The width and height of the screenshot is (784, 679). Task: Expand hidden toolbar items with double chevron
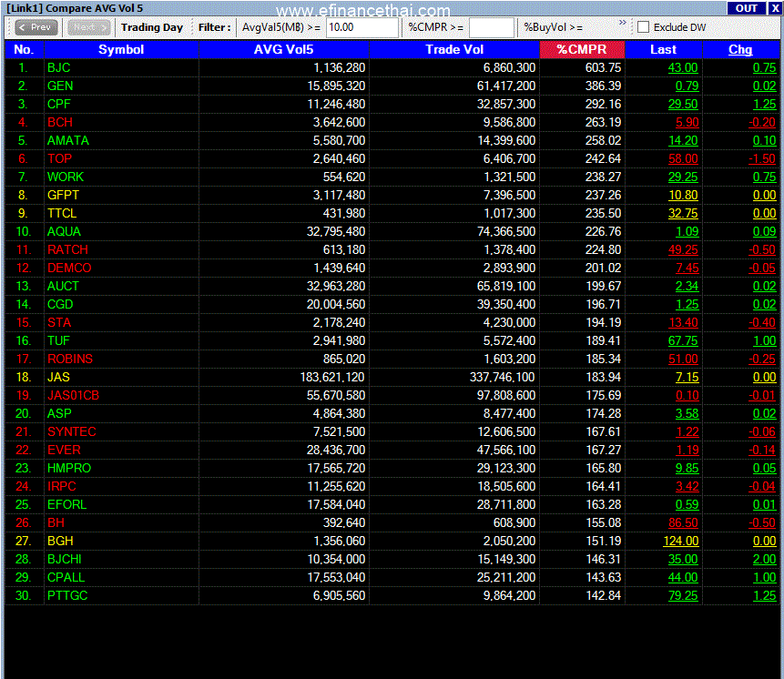(623, 23)
